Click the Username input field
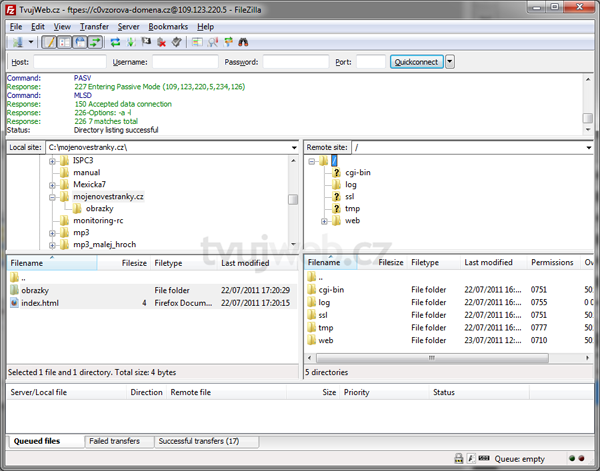 pos(185,62)
